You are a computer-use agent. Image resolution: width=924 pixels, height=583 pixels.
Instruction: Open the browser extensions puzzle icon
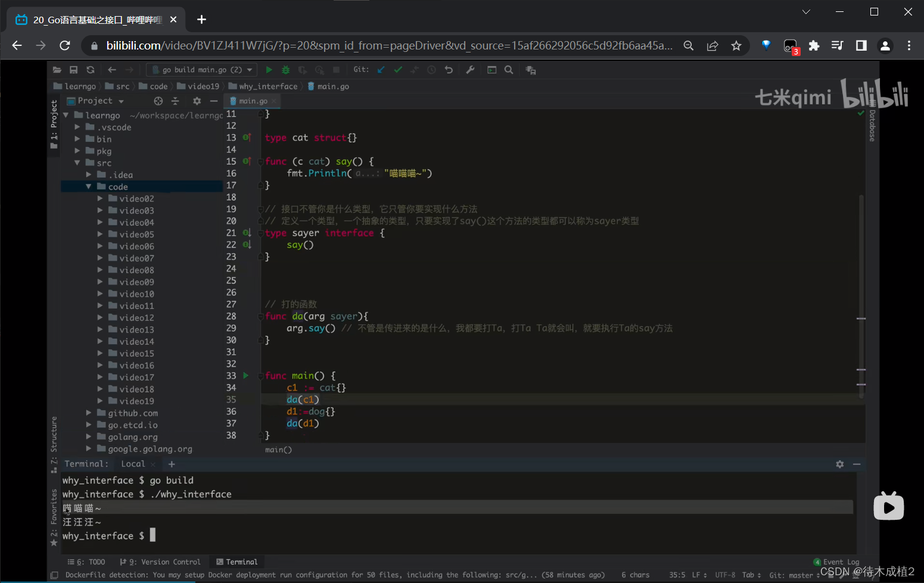coord(814,45)
